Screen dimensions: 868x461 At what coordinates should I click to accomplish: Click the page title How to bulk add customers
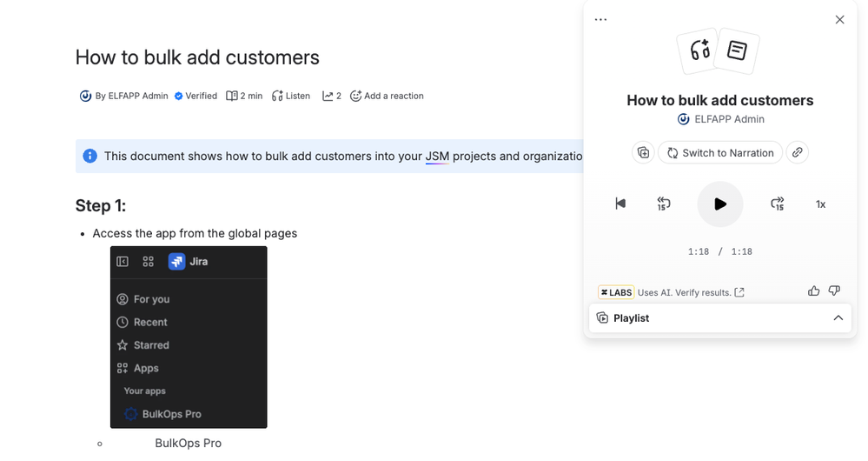click(197, 57)
